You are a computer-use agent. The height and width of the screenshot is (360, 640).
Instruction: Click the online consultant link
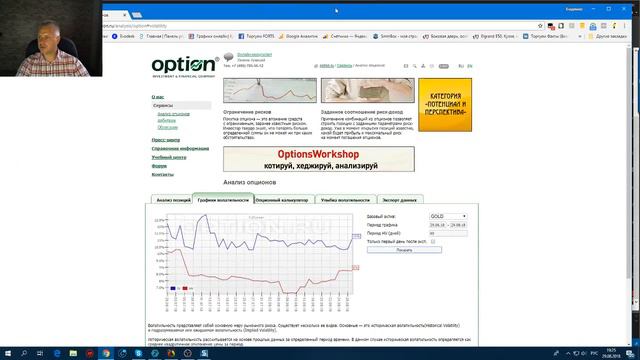pos(254,54)
